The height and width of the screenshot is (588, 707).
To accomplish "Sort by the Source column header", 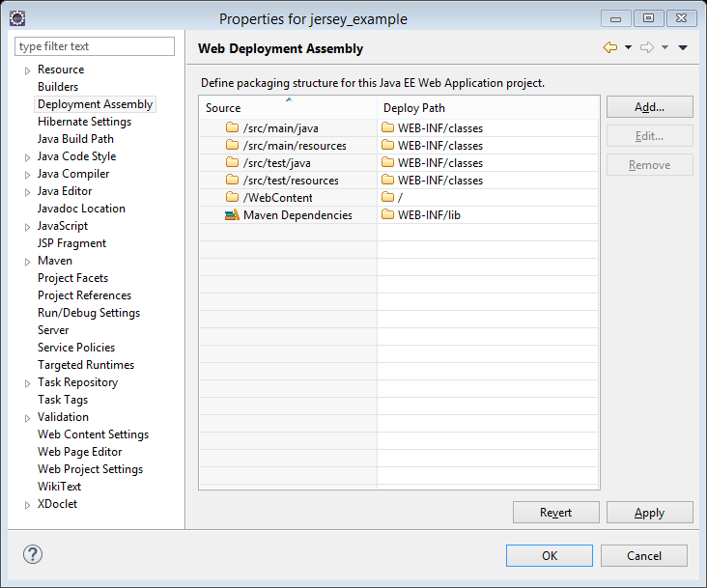I will pos(288,108).
